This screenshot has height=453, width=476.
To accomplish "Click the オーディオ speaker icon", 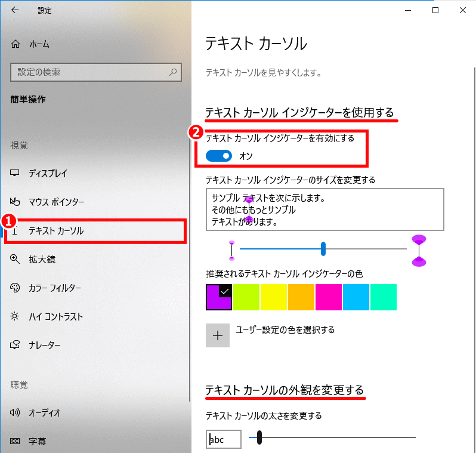I will 14,412.
